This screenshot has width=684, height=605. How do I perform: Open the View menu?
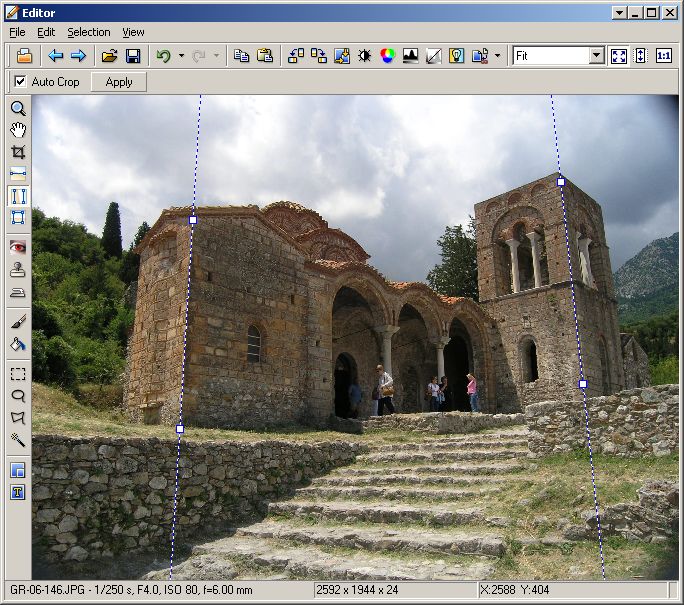tap(133, 32)
